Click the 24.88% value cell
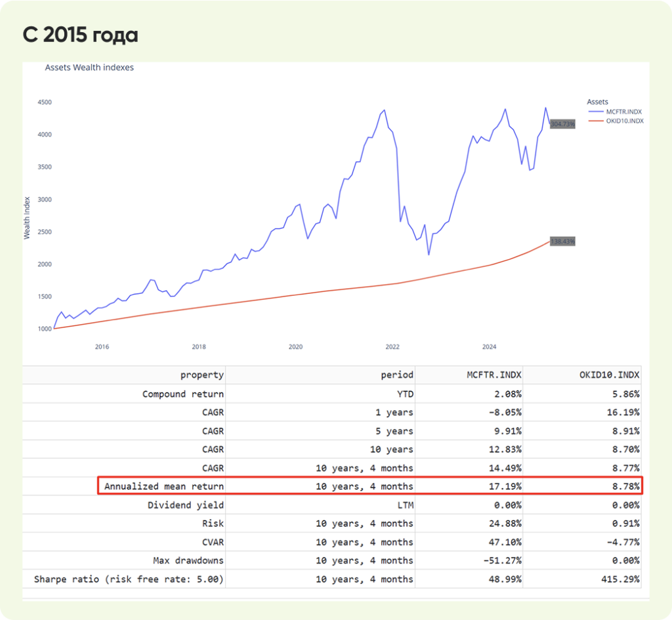Viewport: 672px width, 620px height. (505, 524)
